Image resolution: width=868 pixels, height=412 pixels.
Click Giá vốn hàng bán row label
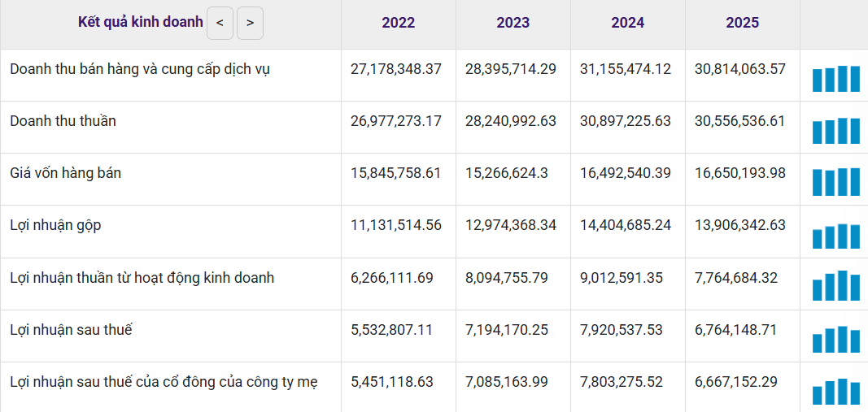(x=65, y=173)
